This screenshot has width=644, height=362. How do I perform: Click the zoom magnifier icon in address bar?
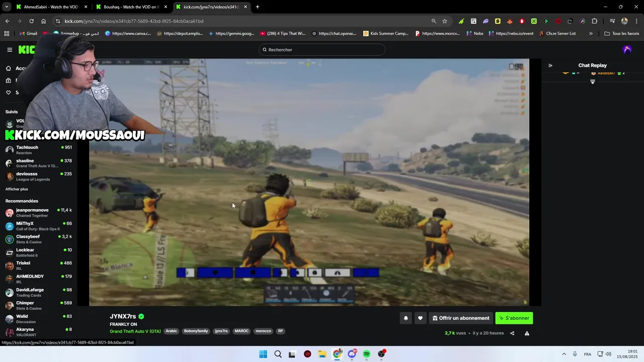pos(434,21)
